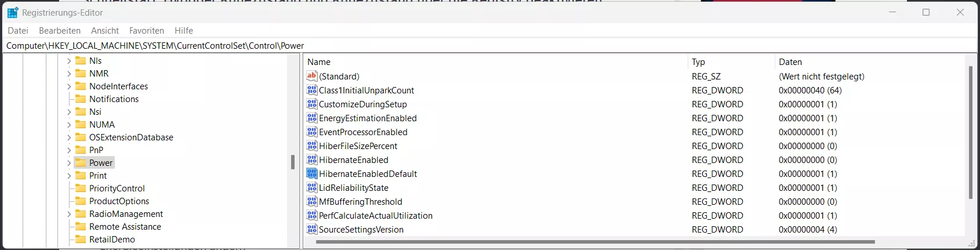Select the HibernateEnabled value name
980x250 pixels.
tap(354, 160)
